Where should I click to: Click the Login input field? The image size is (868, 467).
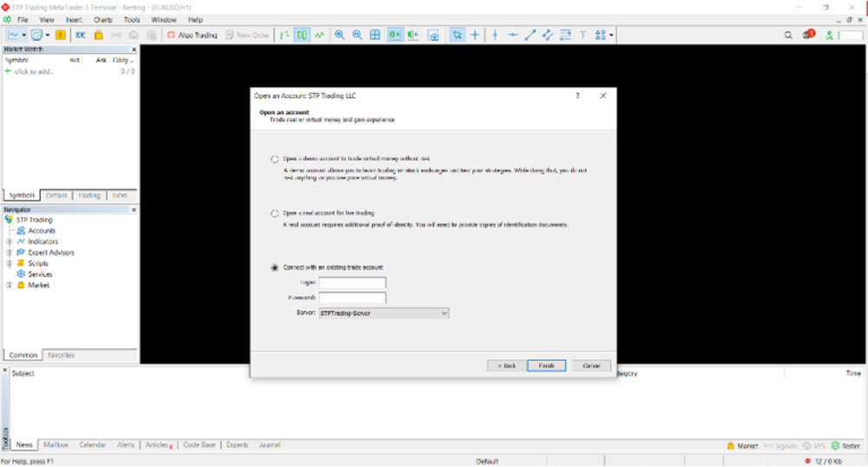click(x=352, y=283)
